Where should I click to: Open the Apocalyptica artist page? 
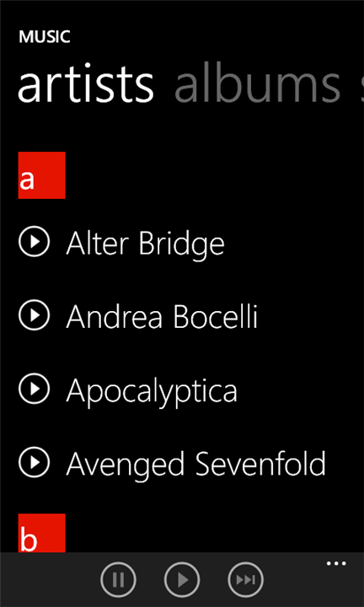pos(152,390)
